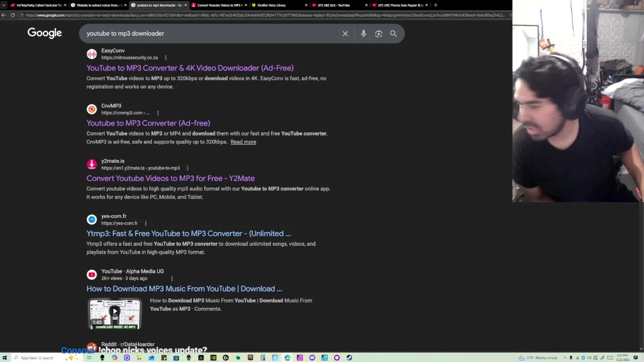Screen dimensions: 644x362
Task: Open Ytmp3: Fast & Free YouTube to MP3 link
Action: (189, 233)
